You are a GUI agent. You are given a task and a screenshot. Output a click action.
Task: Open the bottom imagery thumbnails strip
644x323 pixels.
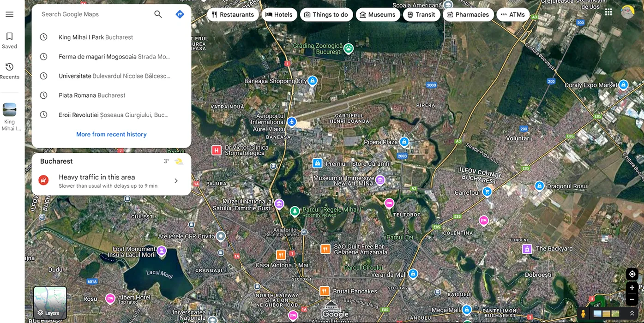pyautogui.click(x=606, y=314)
